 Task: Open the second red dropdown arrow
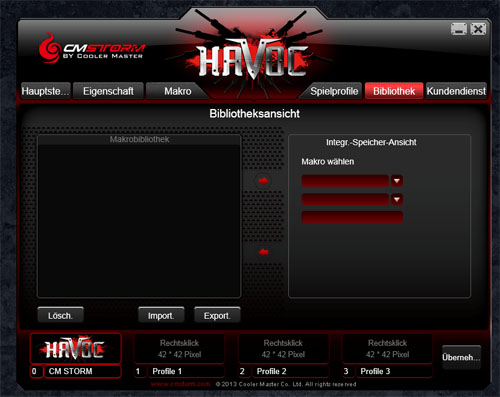[x=397, y=199]
